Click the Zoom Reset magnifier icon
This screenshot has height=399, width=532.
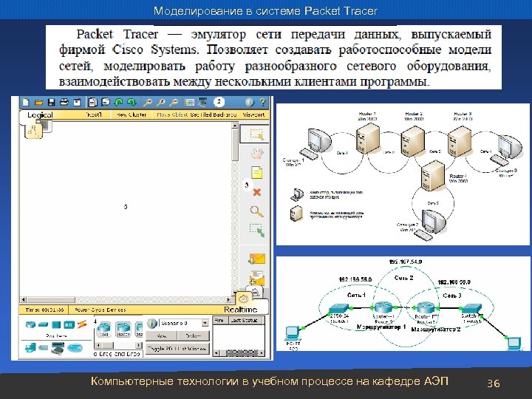[160, 102]
